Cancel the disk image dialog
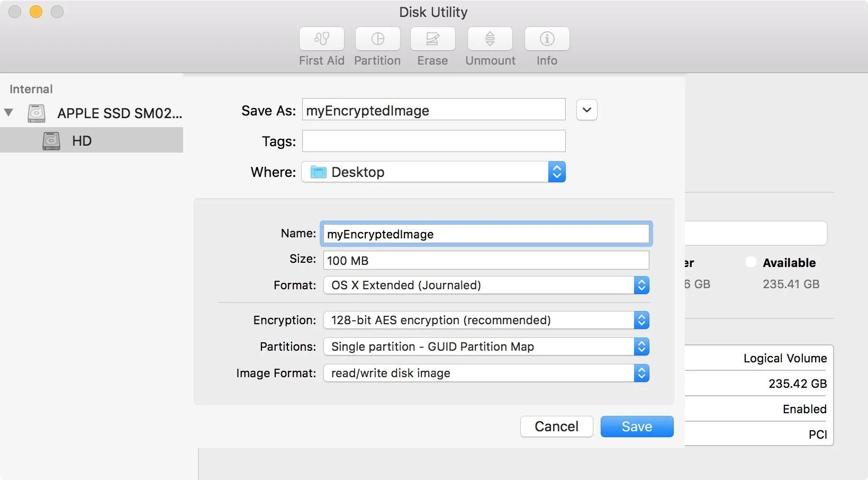This screenshot has height=480, width=868. 556,426
